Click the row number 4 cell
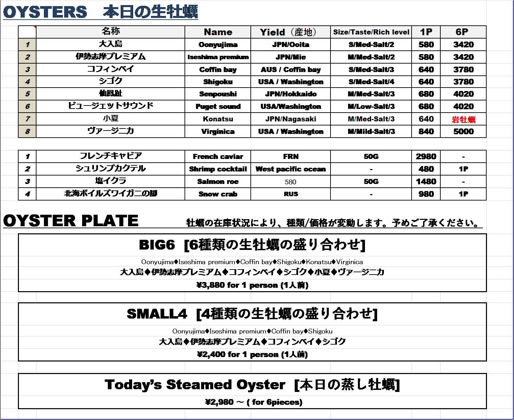The width and height of the screenshot is (514, 420). [27, 82]
